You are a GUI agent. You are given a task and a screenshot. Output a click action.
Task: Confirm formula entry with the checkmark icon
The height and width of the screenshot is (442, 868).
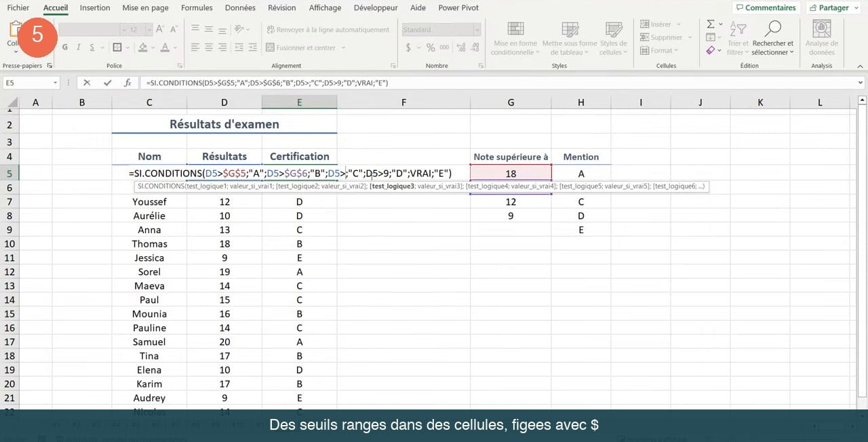coord(107,83)
